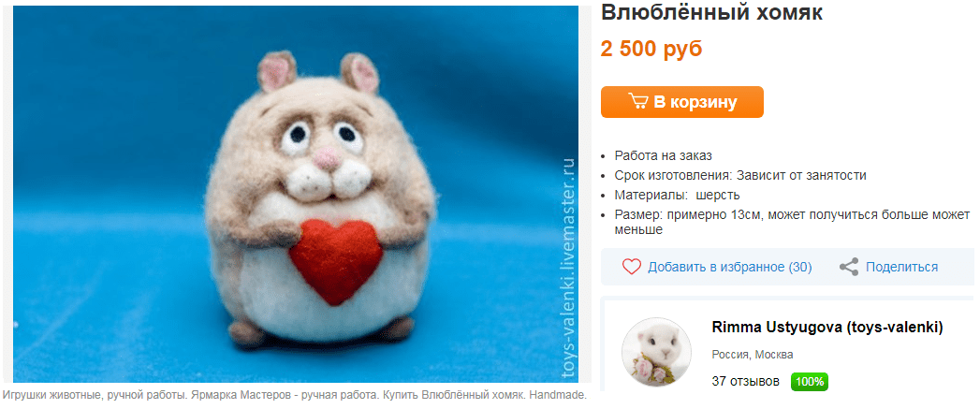Image resolution: width=980 pixels, height=409 pixels.
Task: Click the image caption text below the photo
Action: (294, 395)
